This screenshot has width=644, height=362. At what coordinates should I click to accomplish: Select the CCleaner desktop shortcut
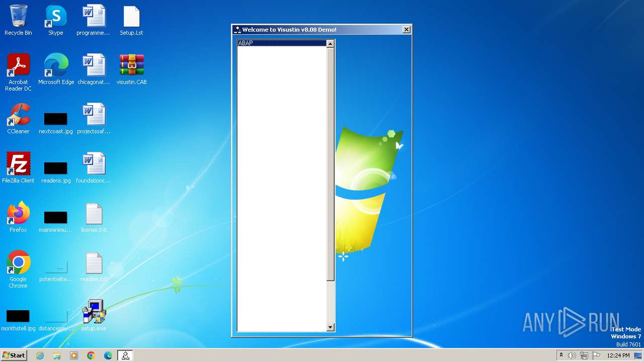[x=18, y=119]
